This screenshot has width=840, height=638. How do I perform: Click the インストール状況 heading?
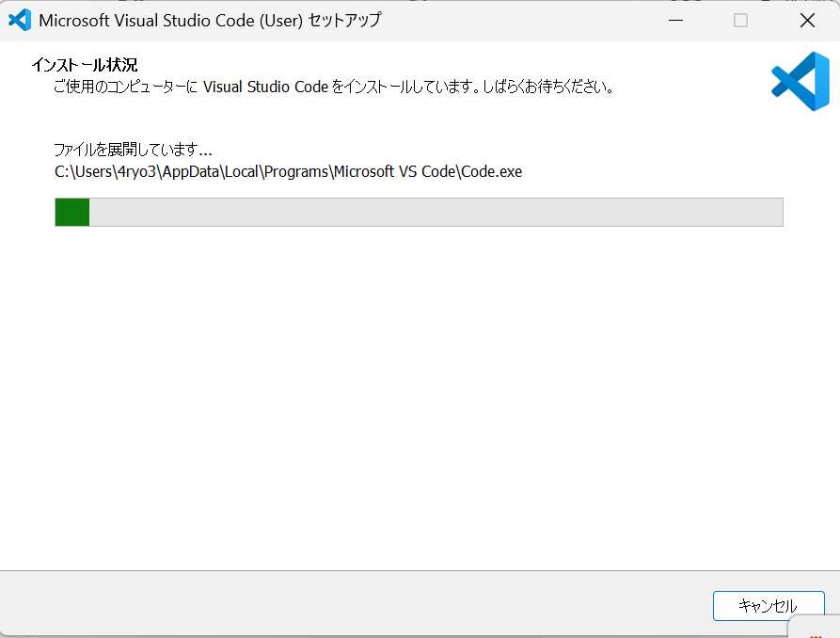pyautogui.click(x=85, y=65)
